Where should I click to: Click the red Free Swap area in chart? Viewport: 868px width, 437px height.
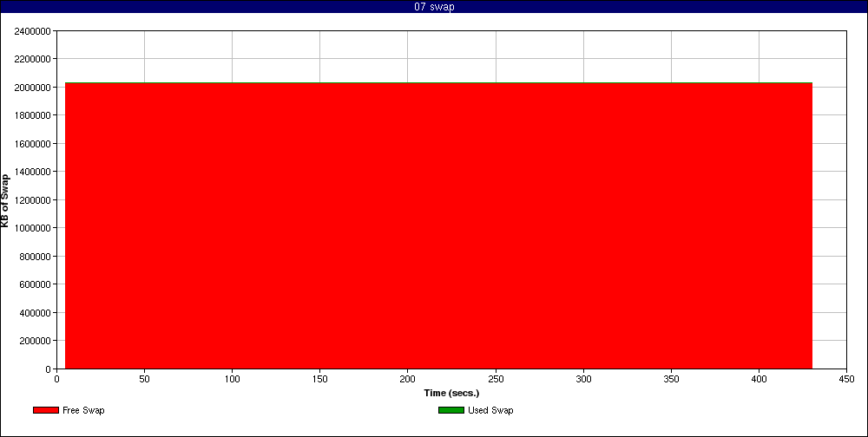tap(438, 225)
